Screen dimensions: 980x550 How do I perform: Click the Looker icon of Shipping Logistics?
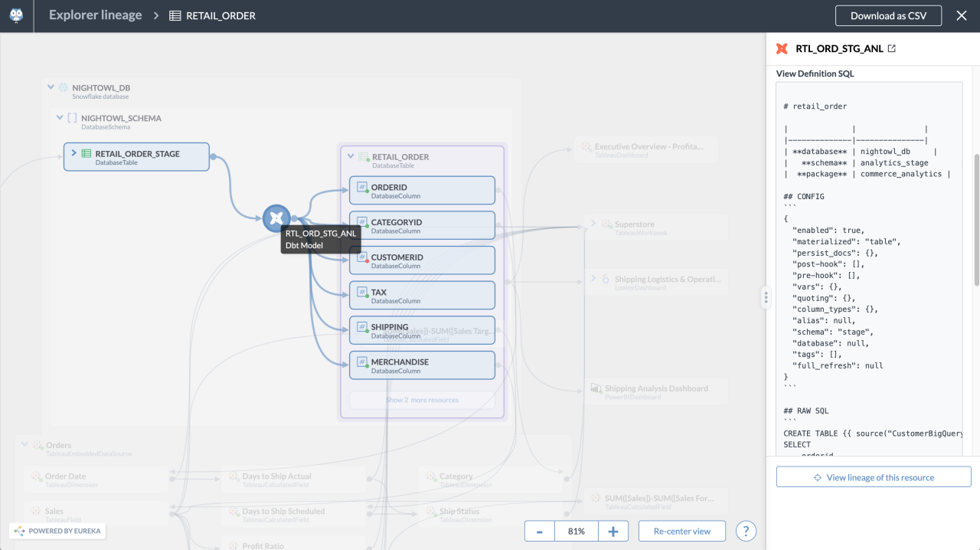point(606,280)
